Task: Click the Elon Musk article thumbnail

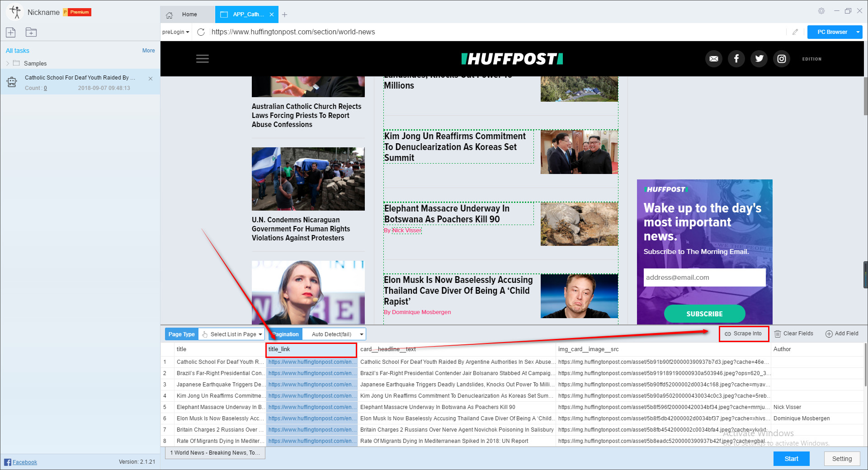Action: 579,296
